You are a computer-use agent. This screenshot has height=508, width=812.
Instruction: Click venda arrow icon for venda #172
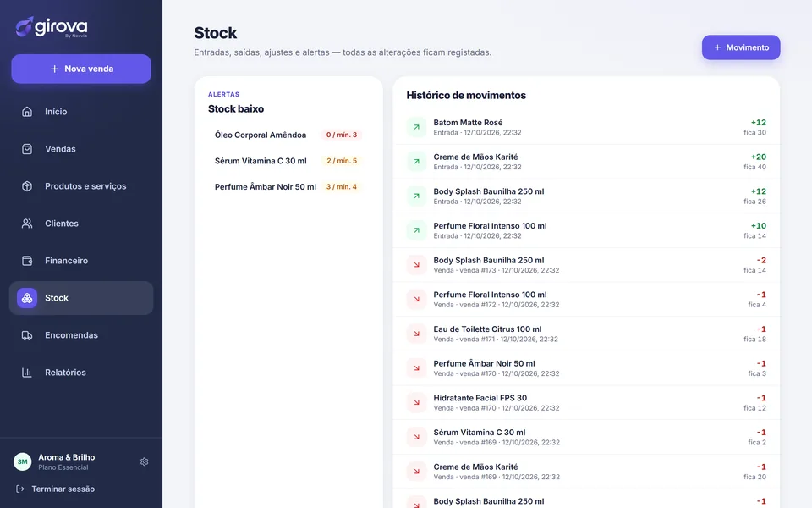pos(416,300)
